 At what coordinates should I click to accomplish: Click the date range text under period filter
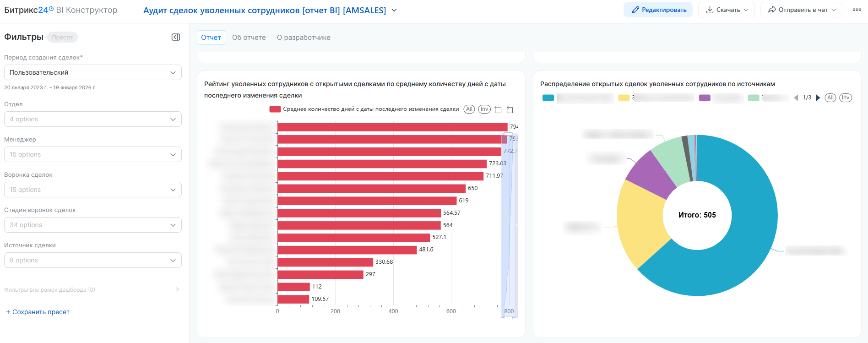(50, 87)
